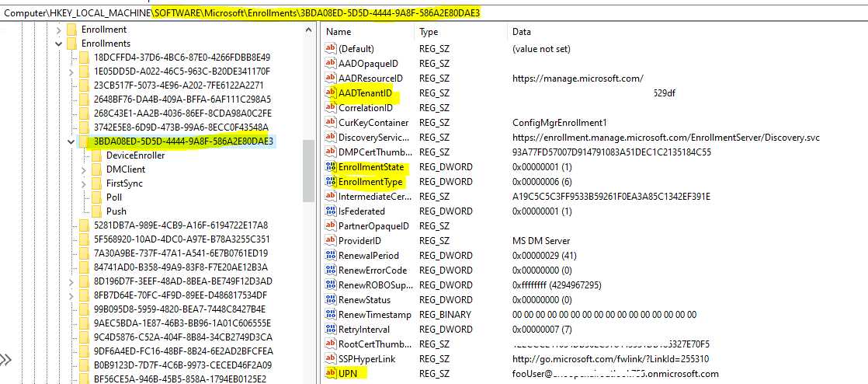Viewport: 868px width, 384px height.
Task: Select the IntermediateCer... value name
Action: click(x=375, y=196)
